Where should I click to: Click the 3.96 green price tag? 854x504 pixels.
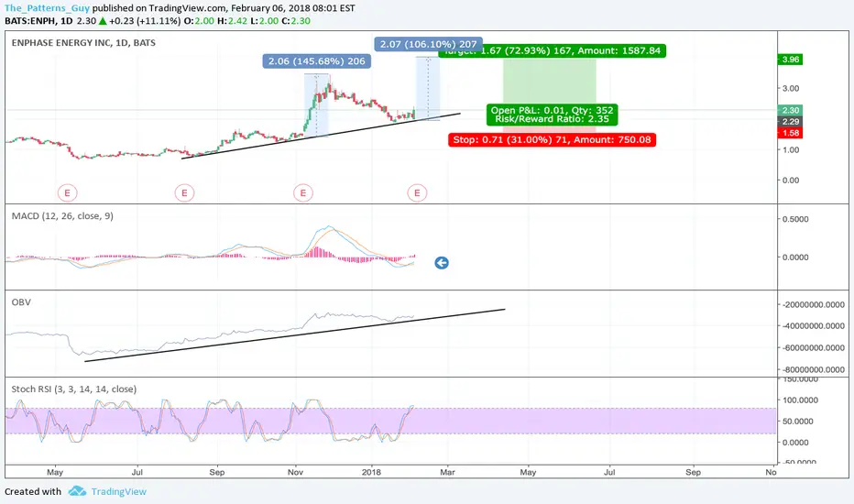point(790,60)
